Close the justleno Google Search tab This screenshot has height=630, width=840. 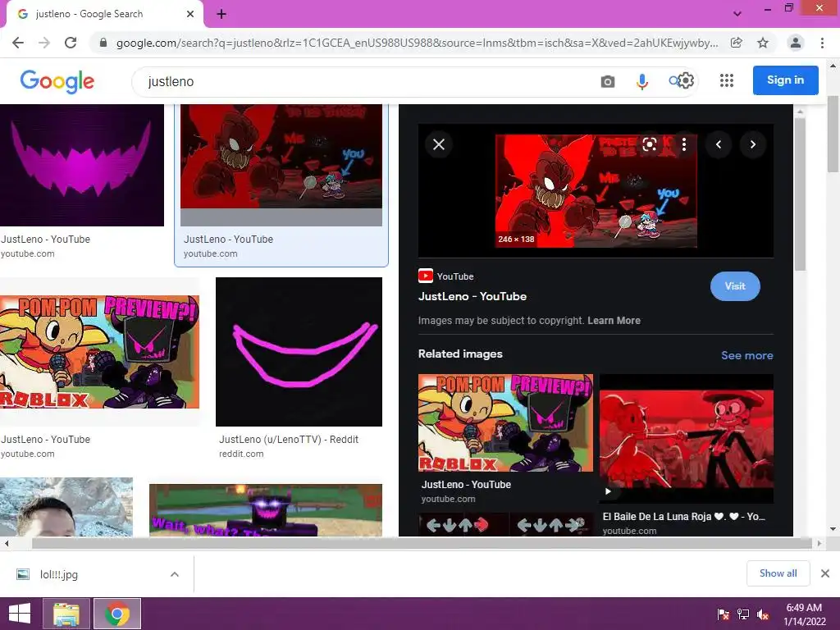coord(190,14)
